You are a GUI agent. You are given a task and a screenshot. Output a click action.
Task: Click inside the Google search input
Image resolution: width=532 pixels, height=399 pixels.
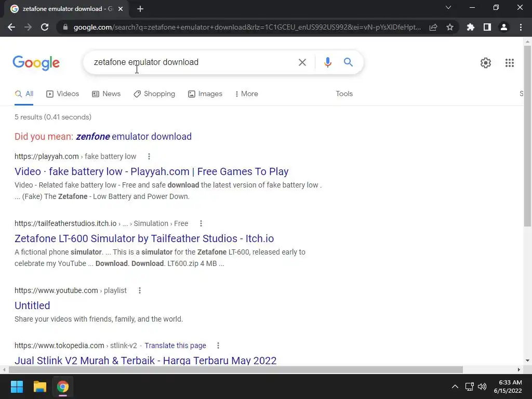pos(190,62)
